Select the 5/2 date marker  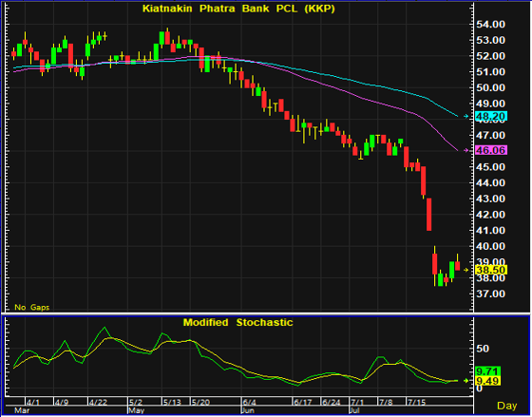click(x=136, y=403)
